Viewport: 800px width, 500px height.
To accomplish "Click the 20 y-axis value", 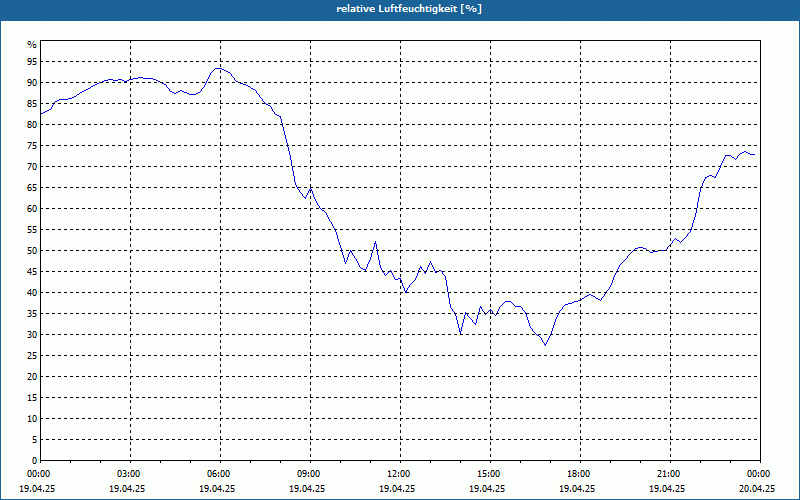I will point(32,377).
